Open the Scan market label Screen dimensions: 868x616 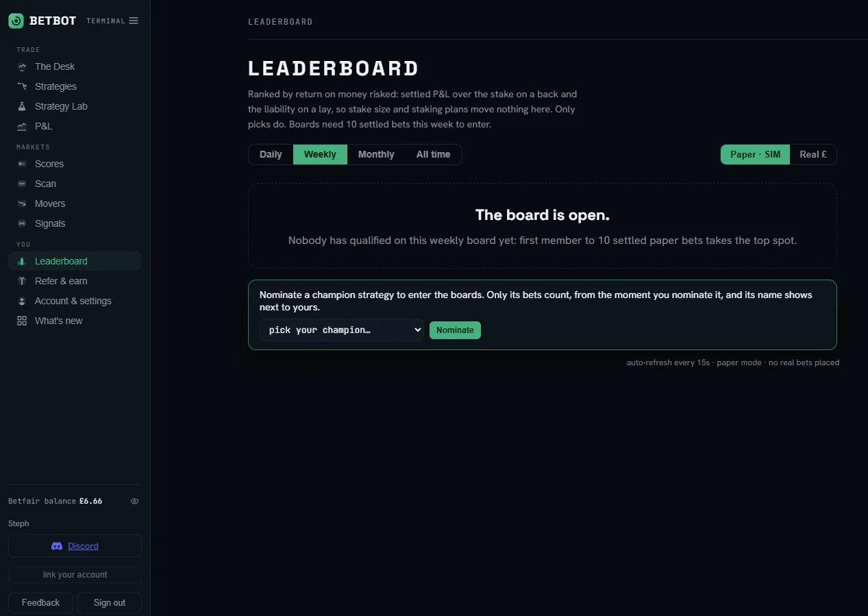pyautogui.click(x=45, y=184)
